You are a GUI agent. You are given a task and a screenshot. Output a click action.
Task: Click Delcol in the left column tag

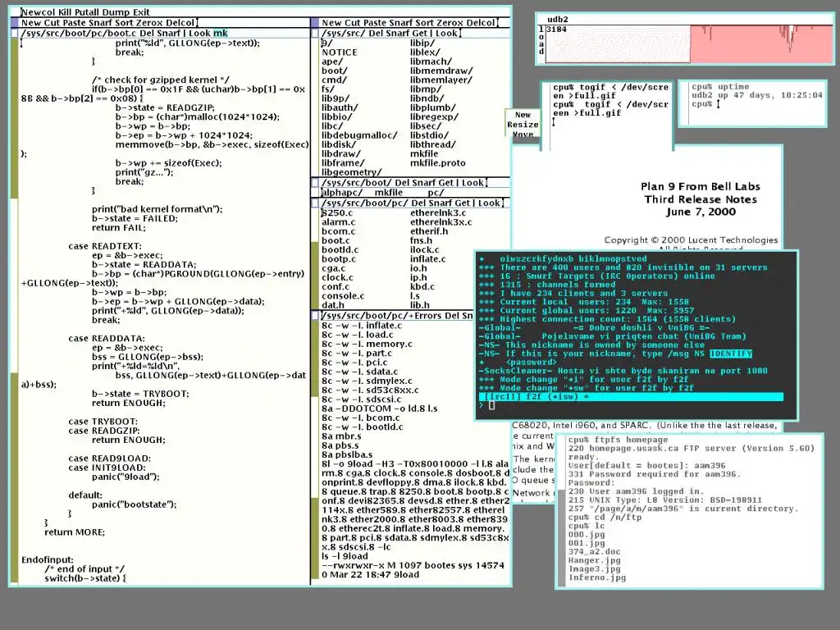coord(179,22)
